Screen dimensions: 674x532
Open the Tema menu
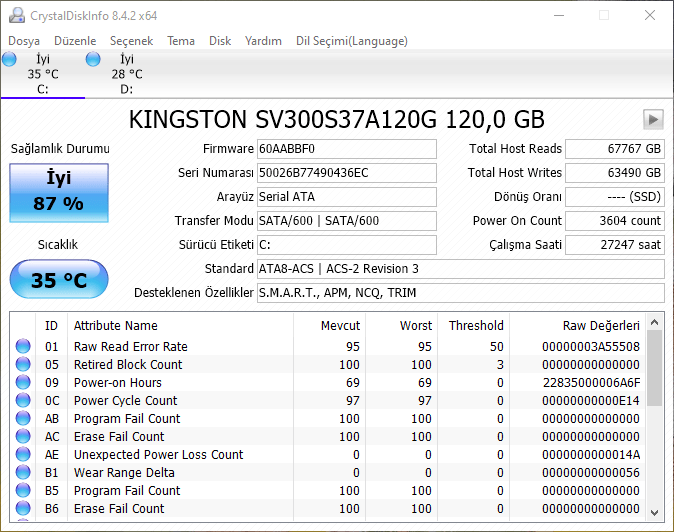coord(181,41)
